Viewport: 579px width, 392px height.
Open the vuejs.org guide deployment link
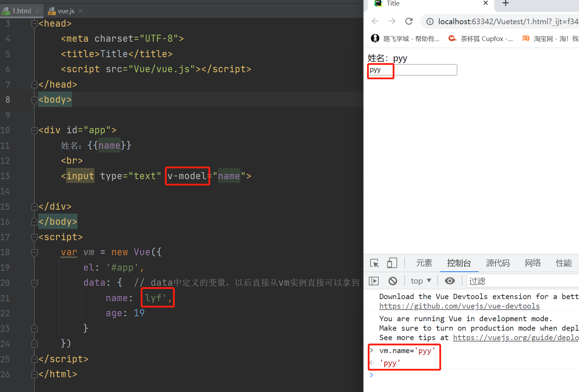[516, 338]
